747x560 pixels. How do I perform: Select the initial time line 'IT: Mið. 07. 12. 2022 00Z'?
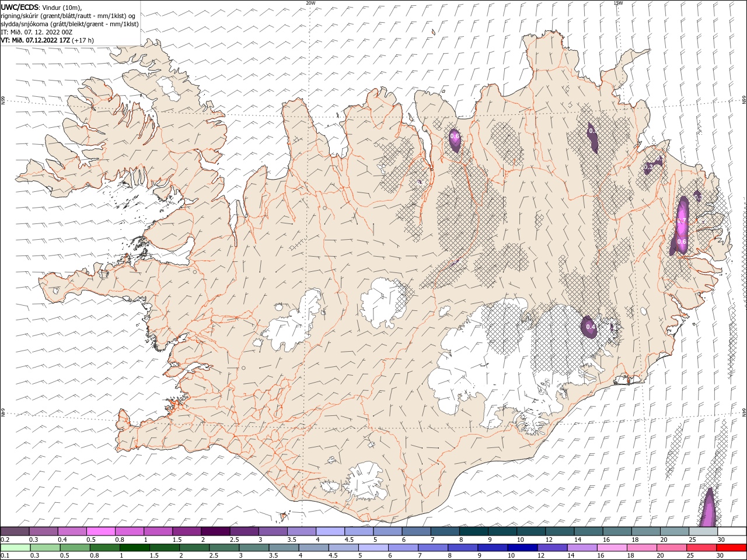[36, 32]
